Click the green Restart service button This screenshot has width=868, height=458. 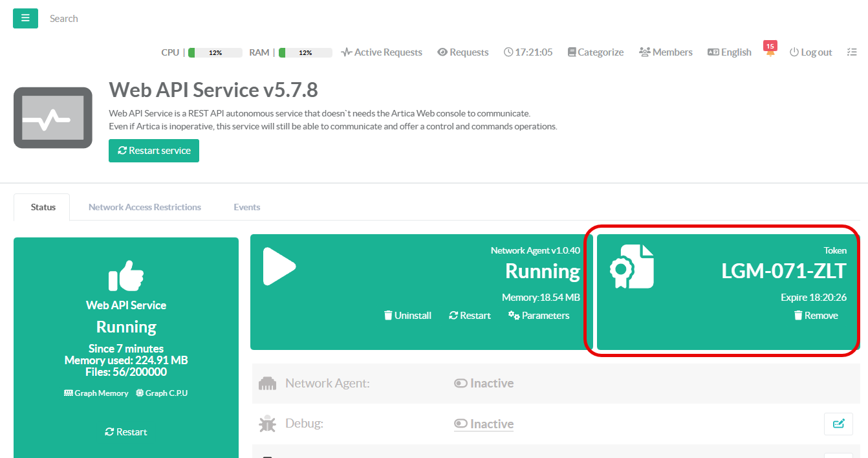[154, 151]
